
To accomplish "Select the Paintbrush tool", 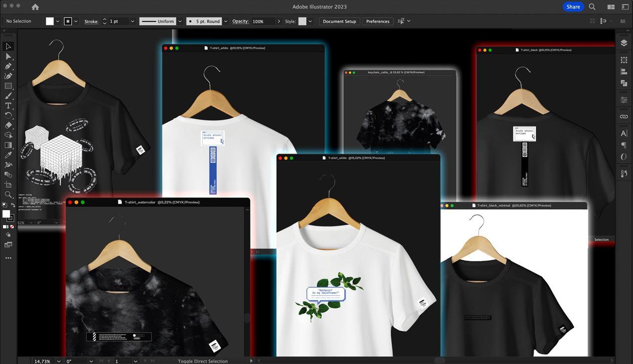I will (8, 96).
